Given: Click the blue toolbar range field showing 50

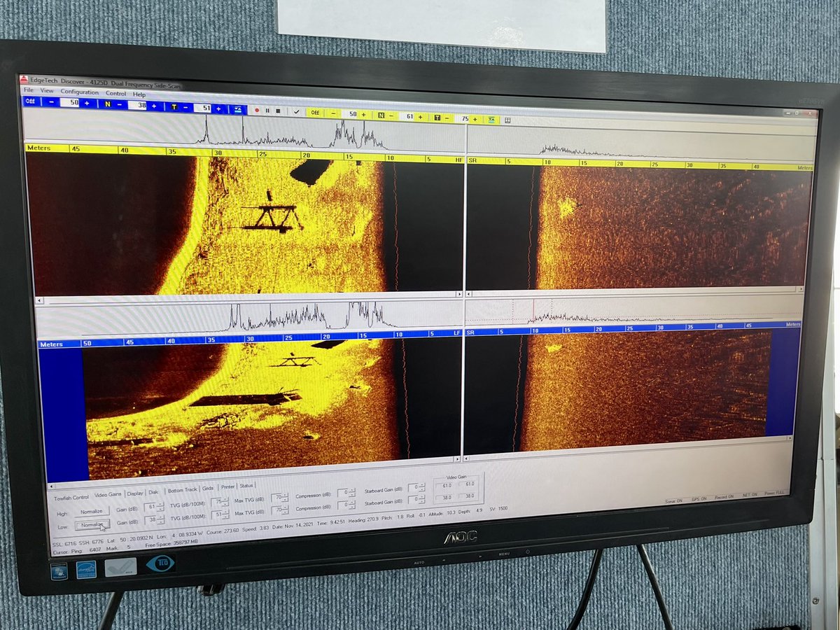Looking at the screenshot, I should click(x=70, y=103).
